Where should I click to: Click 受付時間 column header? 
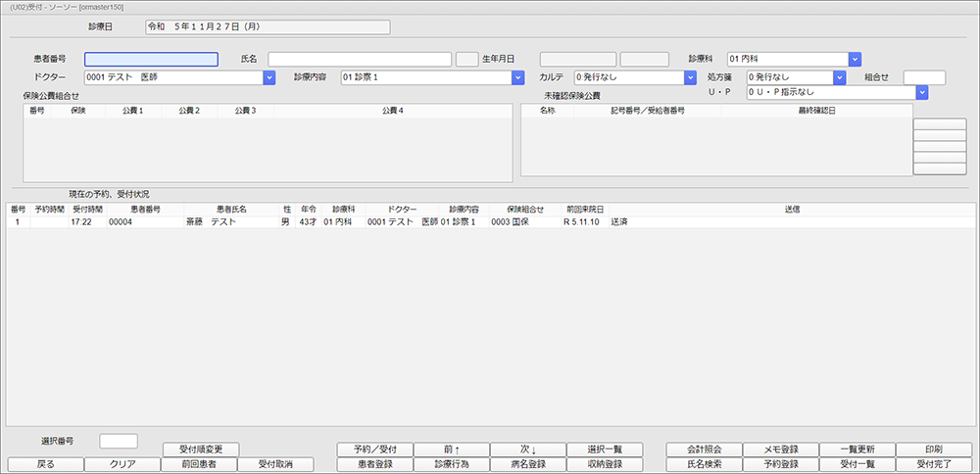pyautogui.click(x=87, y=210)
